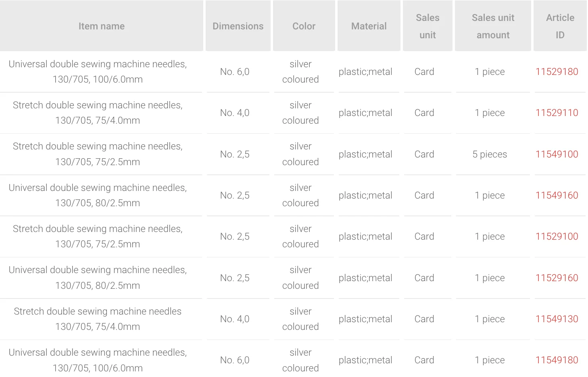588x377 pixels.
Task: Open article ID 11529100 link
Action: point(557,236)
